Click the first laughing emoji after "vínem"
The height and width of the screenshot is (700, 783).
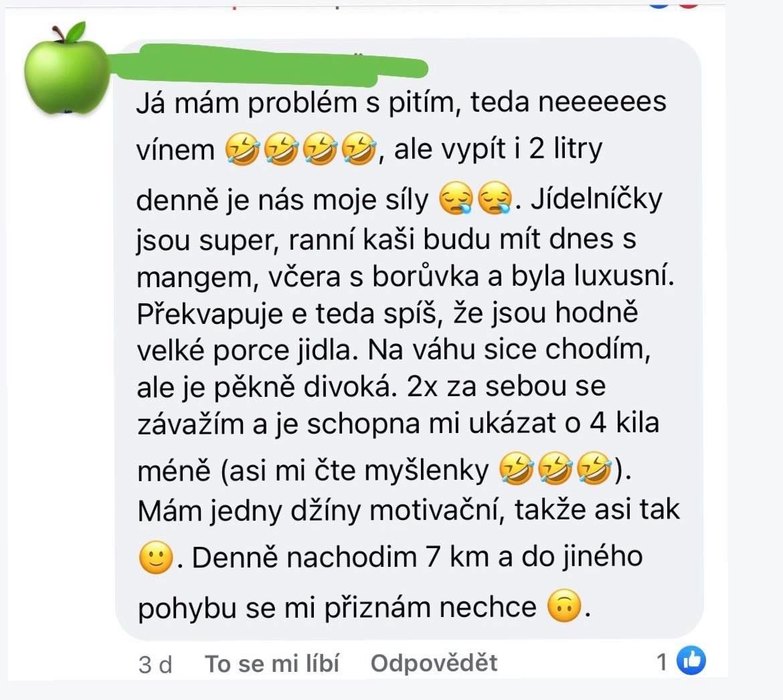tap(242, 149)
